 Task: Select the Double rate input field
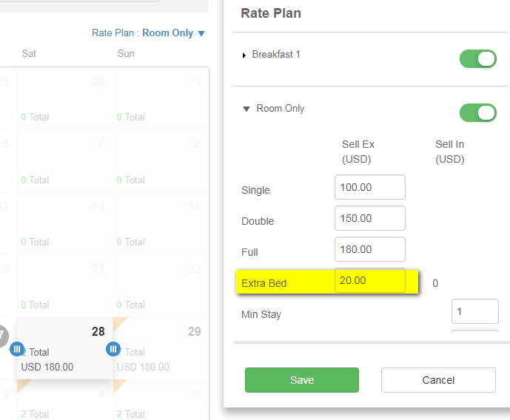pos(370,218)
